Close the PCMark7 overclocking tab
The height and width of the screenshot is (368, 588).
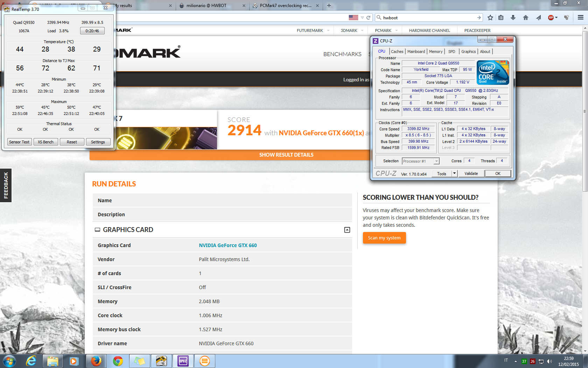click(317, 6)
